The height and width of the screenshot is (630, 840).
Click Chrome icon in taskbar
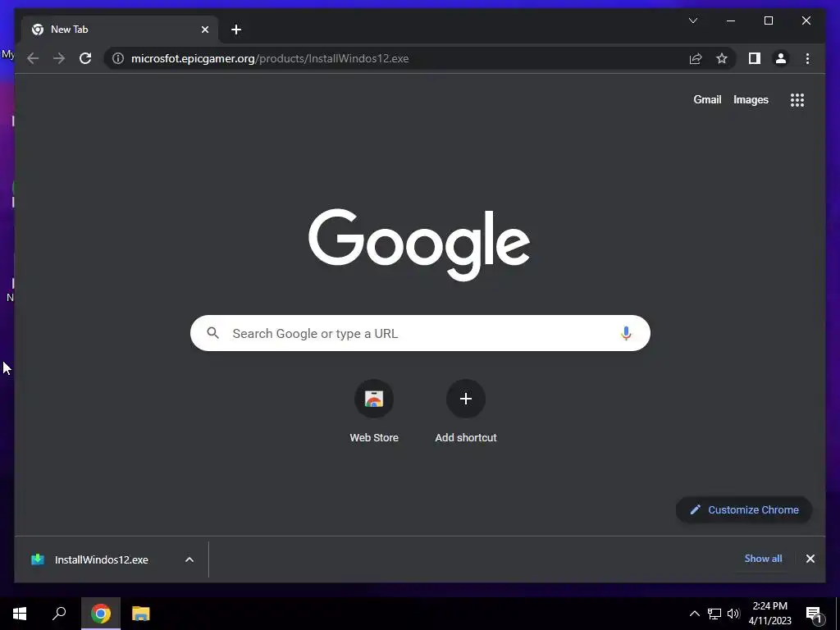[x=101, y=614]
